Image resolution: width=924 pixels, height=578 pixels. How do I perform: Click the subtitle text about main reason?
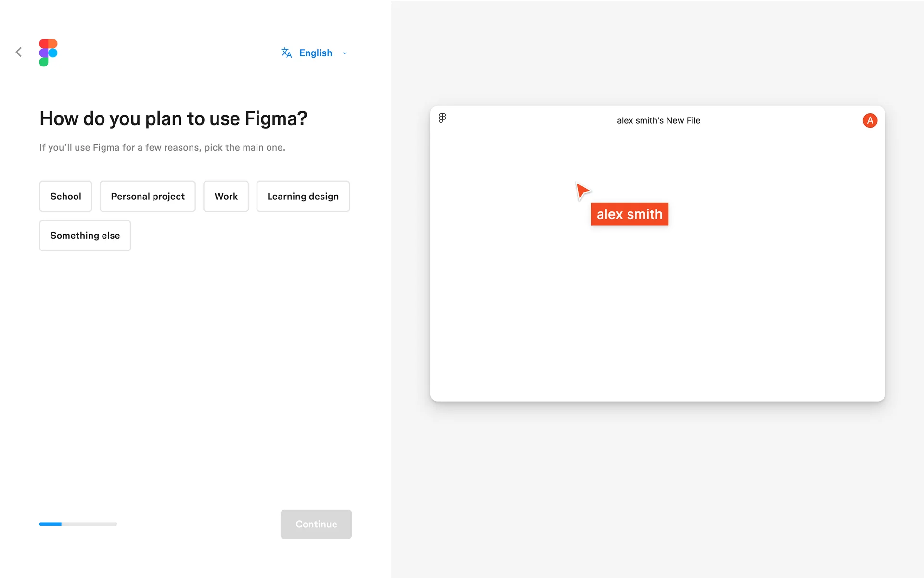click(x=162, y=147)
